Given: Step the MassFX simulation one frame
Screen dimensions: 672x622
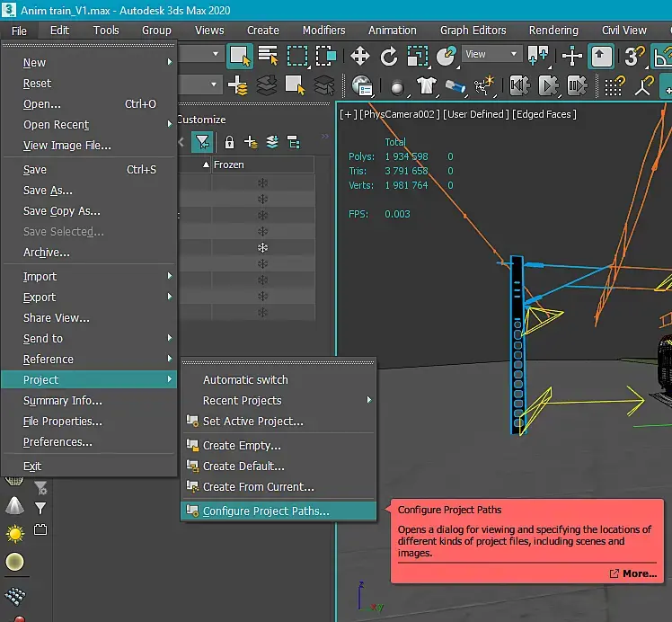Looking at the screenshot, I should pyautogui.click(x=577, y=85).
